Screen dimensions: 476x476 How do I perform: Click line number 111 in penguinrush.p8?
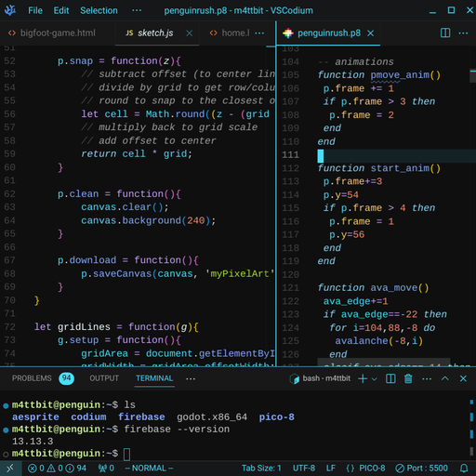(290, 154)
